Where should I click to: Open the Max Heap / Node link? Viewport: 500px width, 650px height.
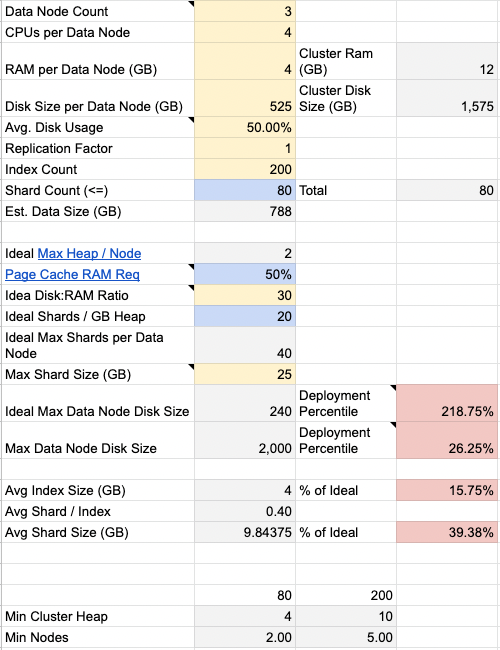click(89, 253)
